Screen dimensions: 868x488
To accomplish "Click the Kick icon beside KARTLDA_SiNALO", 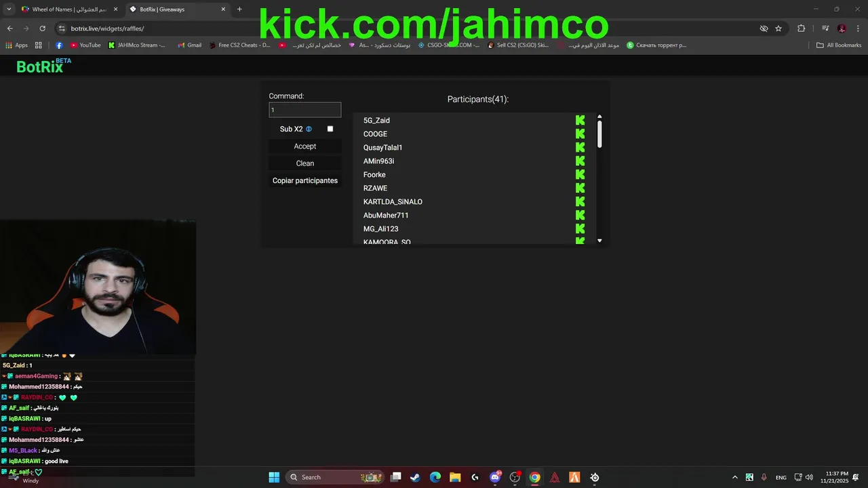I will click(x=580, y=202).
